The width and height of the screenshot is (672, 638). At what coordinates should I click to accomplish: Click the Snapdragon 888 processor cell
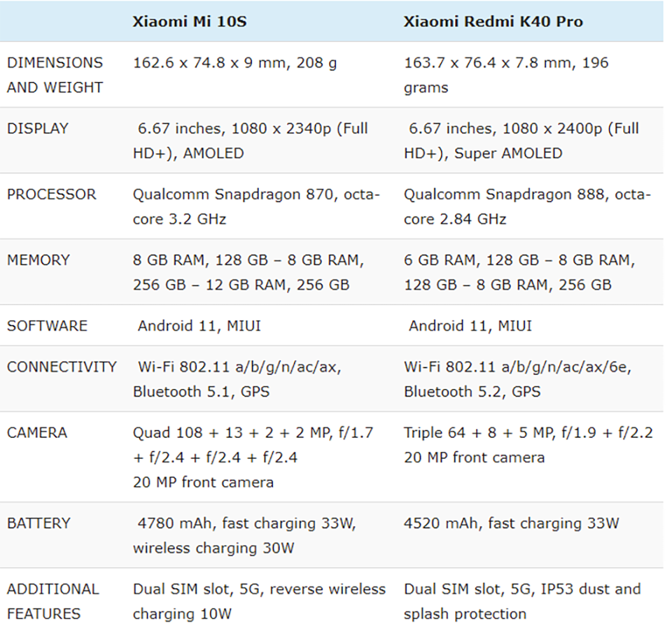[527, 207]
